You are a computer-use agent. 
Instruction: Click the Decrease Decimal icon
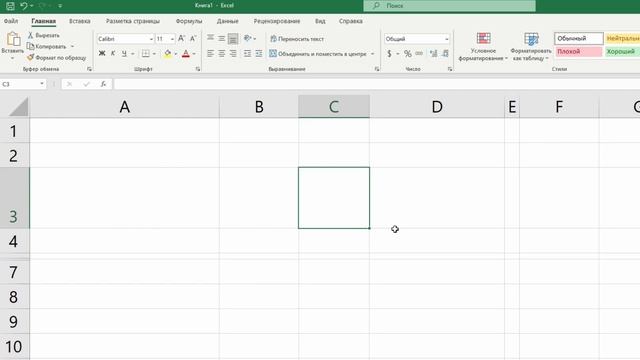point(445,53)
